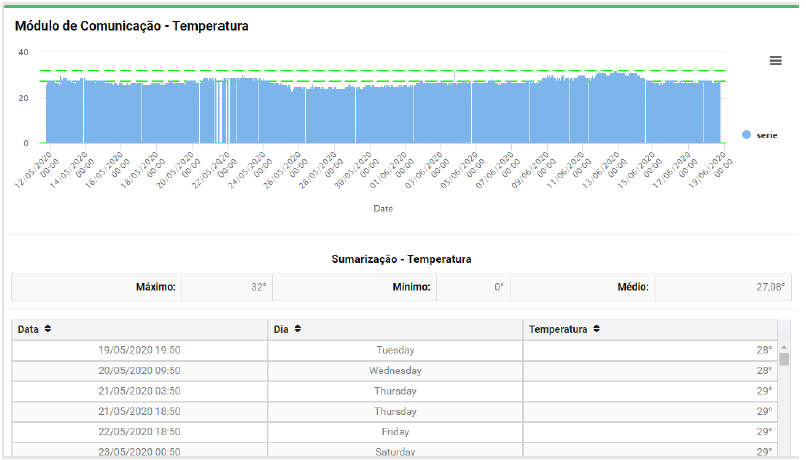Click the upper green dashed threshold line
806x460 pixels.
pyautogui.click(x=400, y=71)
